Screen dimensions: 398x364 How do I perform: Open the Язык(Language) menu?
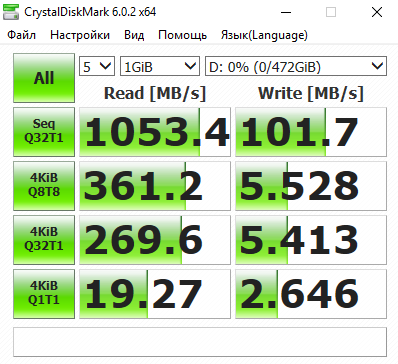[x=264, y=35]
